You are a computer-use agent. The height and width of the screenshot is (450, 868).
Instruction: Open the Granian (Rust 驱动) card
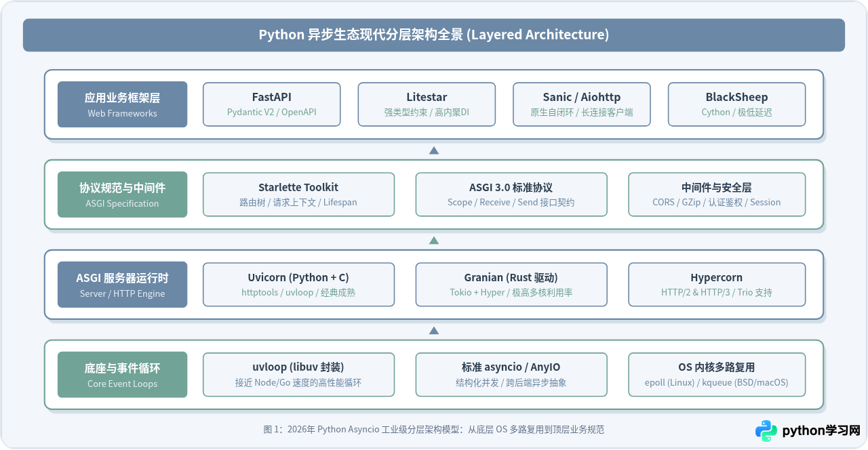click(x=511, y=285)
